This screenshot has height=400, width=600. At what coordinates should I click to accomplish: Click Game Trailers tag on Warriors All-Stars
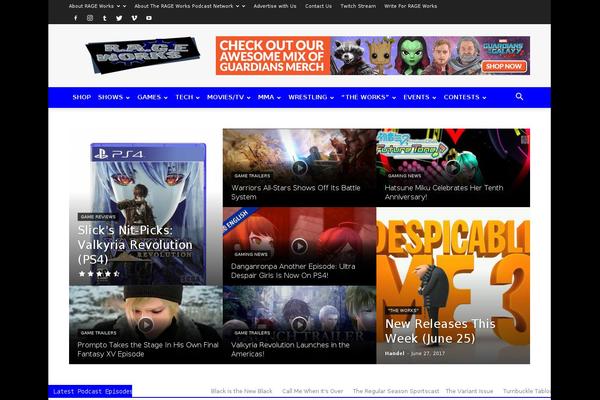pyautogui.click(x=252, y=176)
